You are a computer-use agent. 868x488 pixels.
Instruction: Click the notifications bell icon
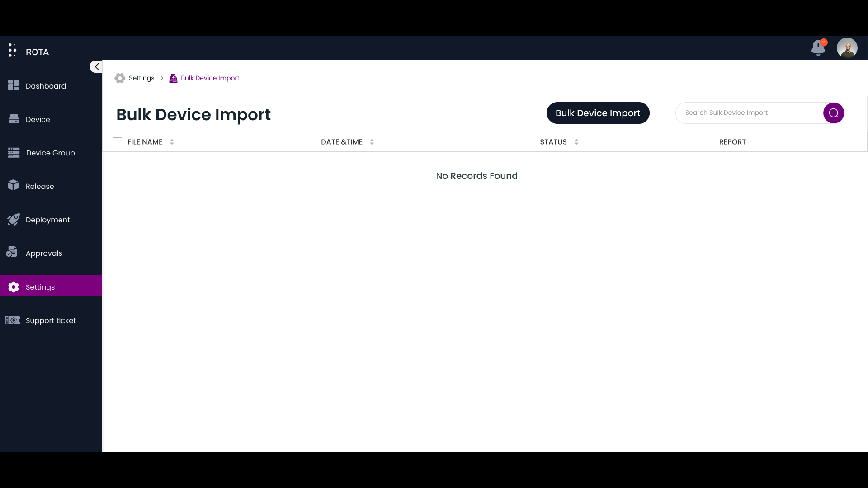(818, 47)
